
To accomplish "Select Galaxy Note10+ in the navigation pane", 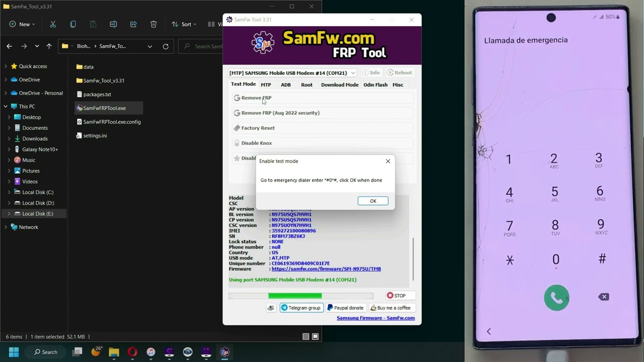I will (40, 149).
